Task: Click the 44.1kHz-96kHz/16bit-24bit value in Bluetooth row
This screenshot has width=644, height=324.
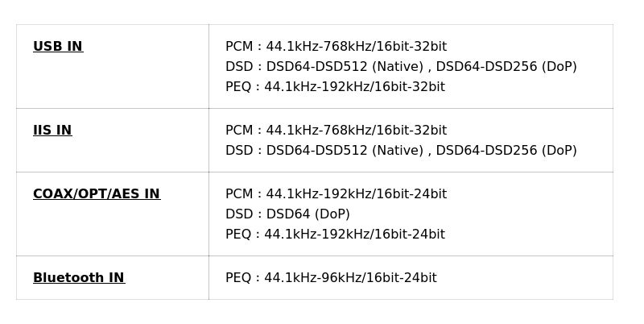Action: 350,278
